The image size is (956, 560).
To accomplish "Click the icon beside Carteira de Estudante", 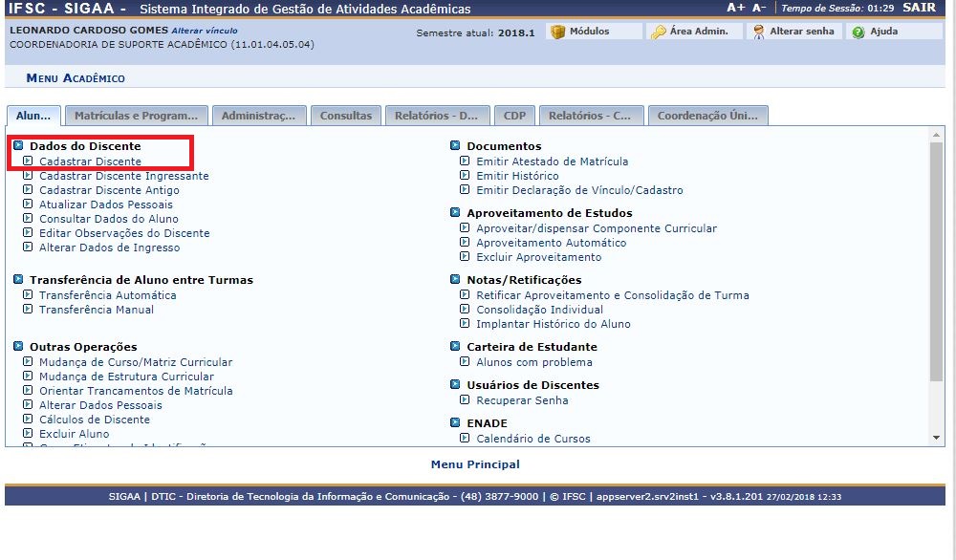I will point(456,347).
